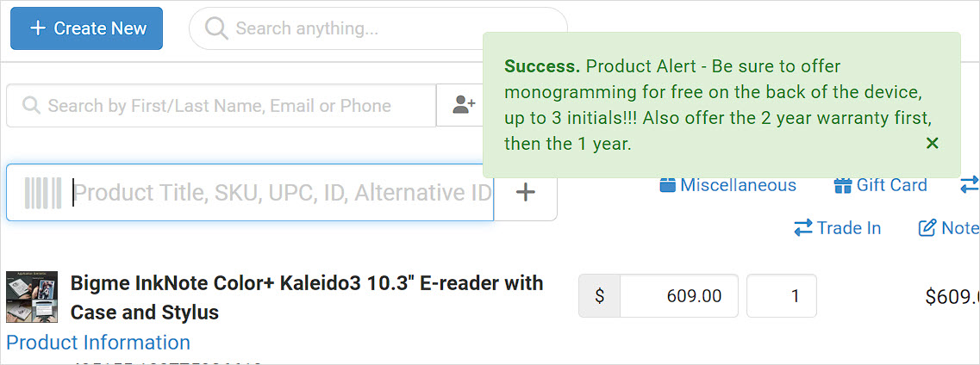Select the quantity field showing 1
The image size is (980, 365).
coord(782,296)
